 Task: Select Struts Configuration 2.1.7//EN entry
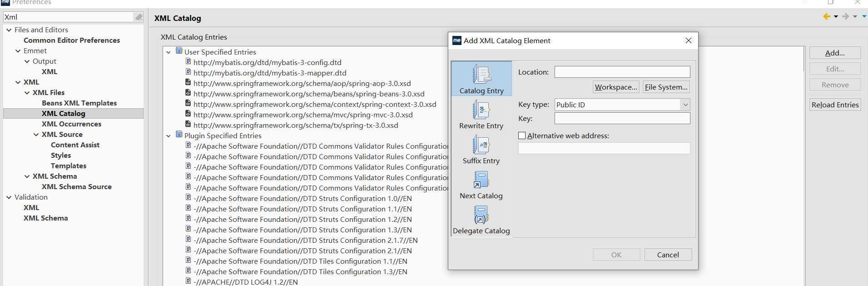click(306, 240)
